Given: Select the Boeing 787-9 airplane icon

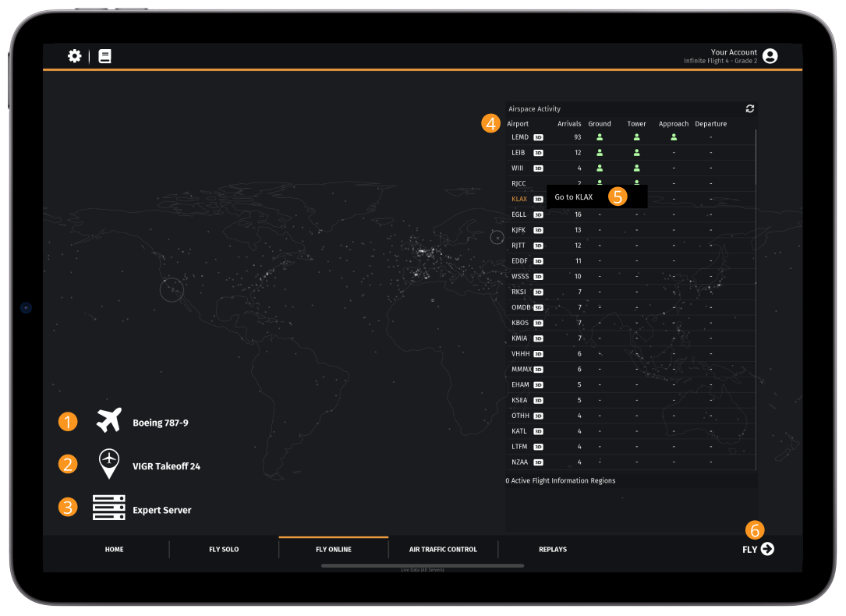Looking at the screenshot, I should pyautogui.click(x=109, y=420).
